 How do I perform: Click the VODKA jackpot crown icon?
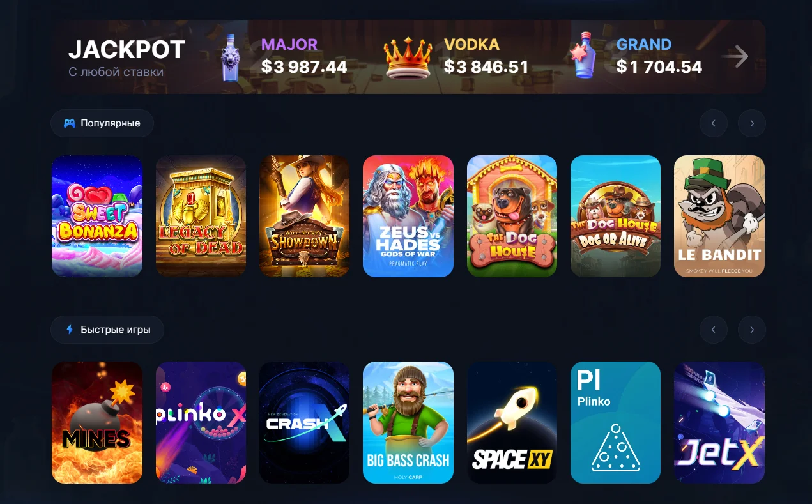click(x=409, y=57)
